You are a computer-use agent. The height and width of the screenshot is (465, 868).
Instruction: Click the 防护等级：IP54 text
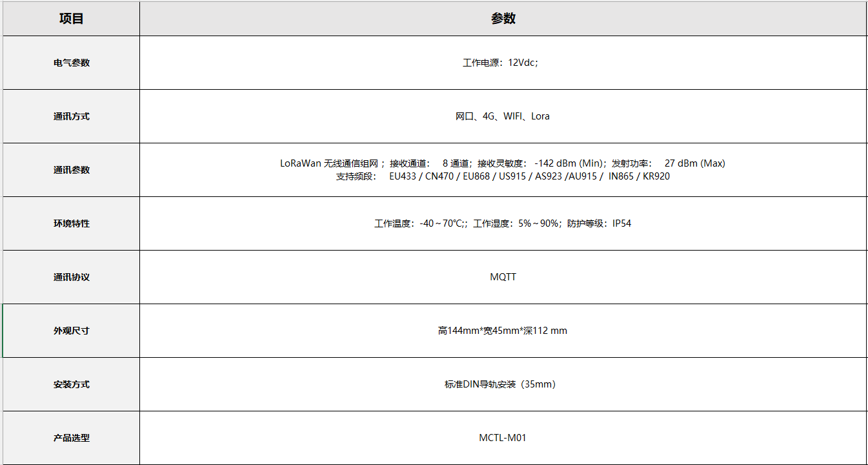599,223
